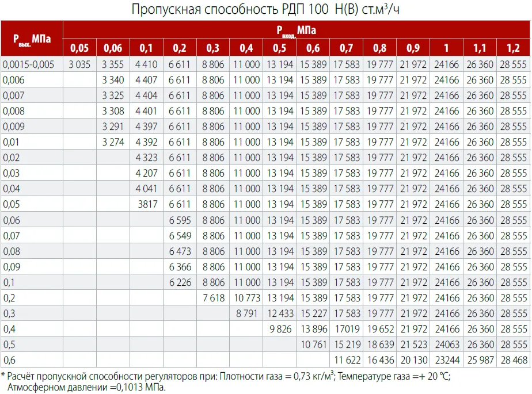Pick the cell showing '4 407'

click(x=146, y=80)
